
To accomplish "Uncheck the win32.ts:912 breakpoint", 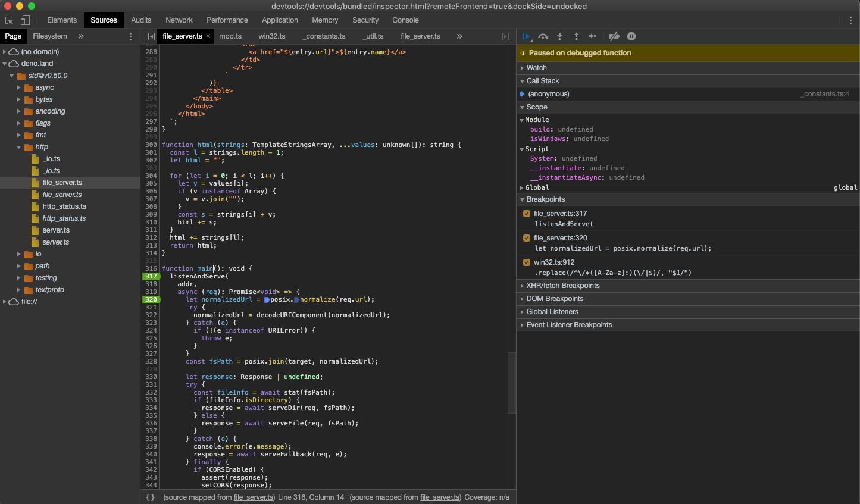I will tap(526, 262).
